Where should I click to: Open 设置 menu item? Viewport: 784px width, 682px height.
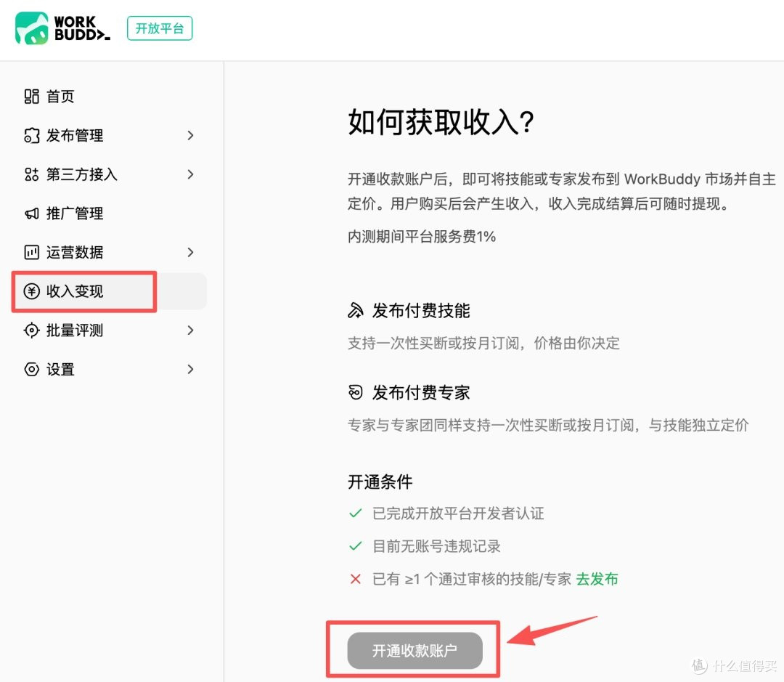pyautogui.click(x=60, y=369)
